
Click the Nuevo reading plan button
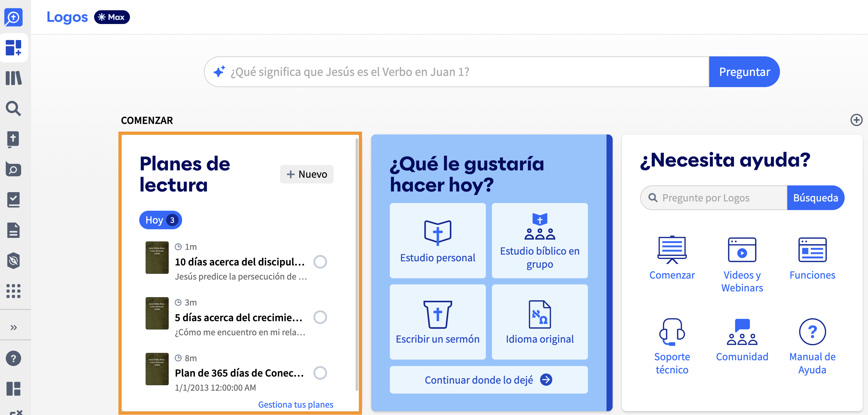point(307,174)
